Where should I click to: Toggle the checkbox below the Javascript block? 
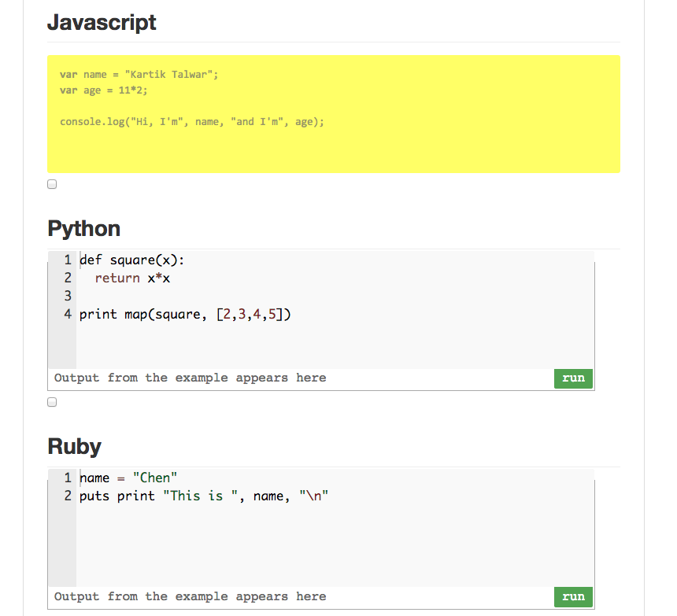(52, 184)
